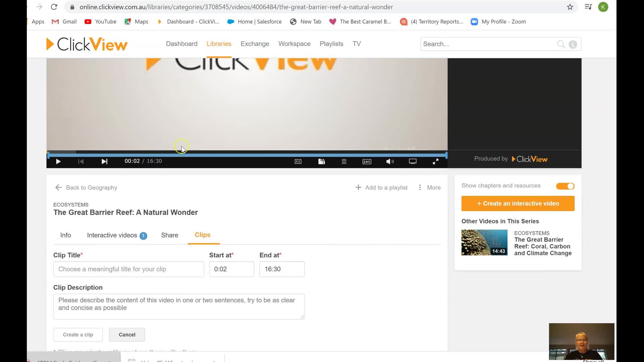This screenshot has height=362, width=644.
Task: Click Create a clip button
Action: point(78,335)
